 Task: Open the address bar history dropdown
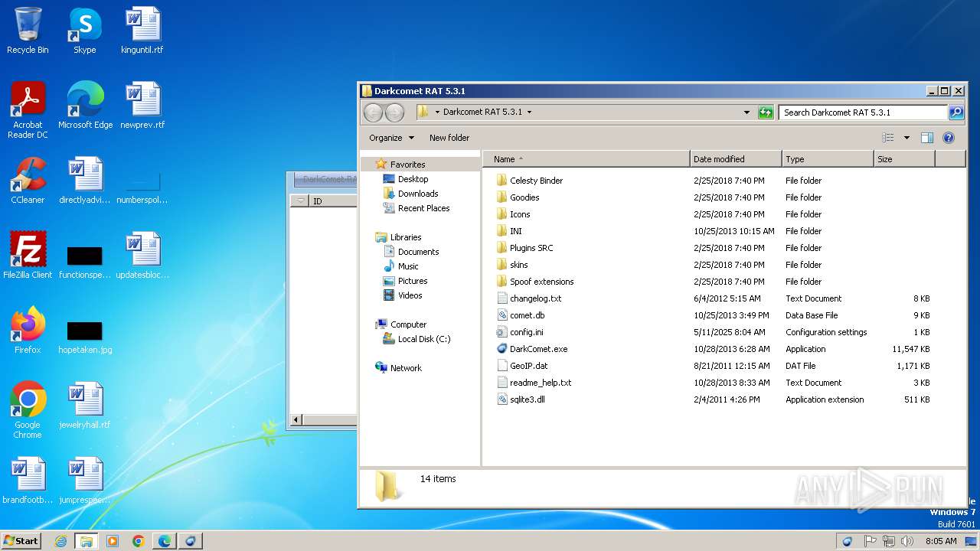[747, 112]
